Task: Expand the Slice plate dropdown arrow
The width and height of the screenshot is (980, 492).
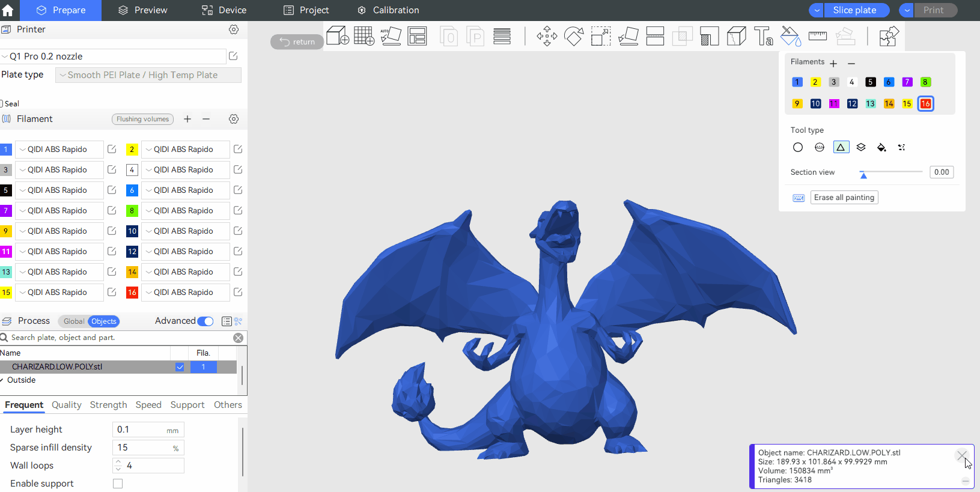Action: pos(817,10)
